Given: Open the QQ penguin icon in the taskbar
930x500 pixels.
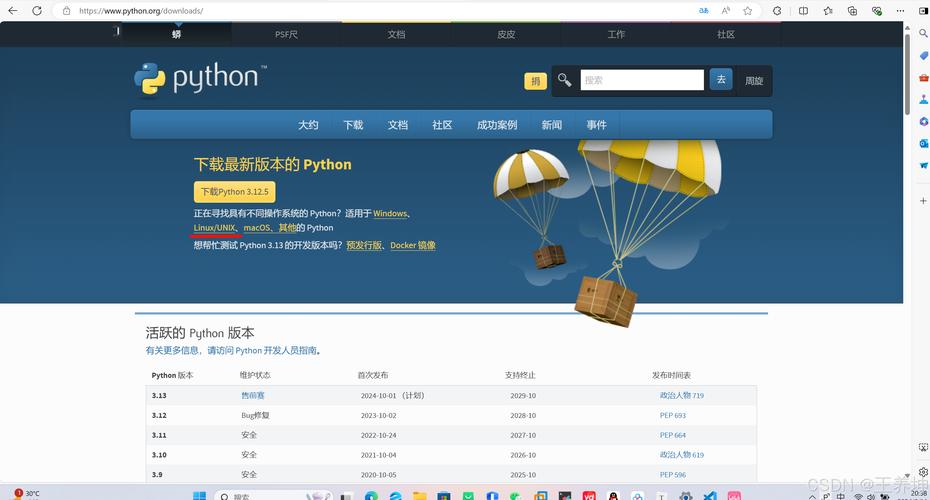Looking at the screenshot, I should click(613, 496).
